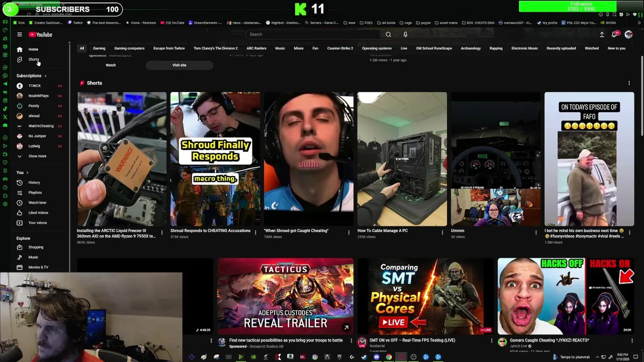The image size is (644, 362).
Task: Select the Gaming filter chip
Action: [x=99, y=48]
